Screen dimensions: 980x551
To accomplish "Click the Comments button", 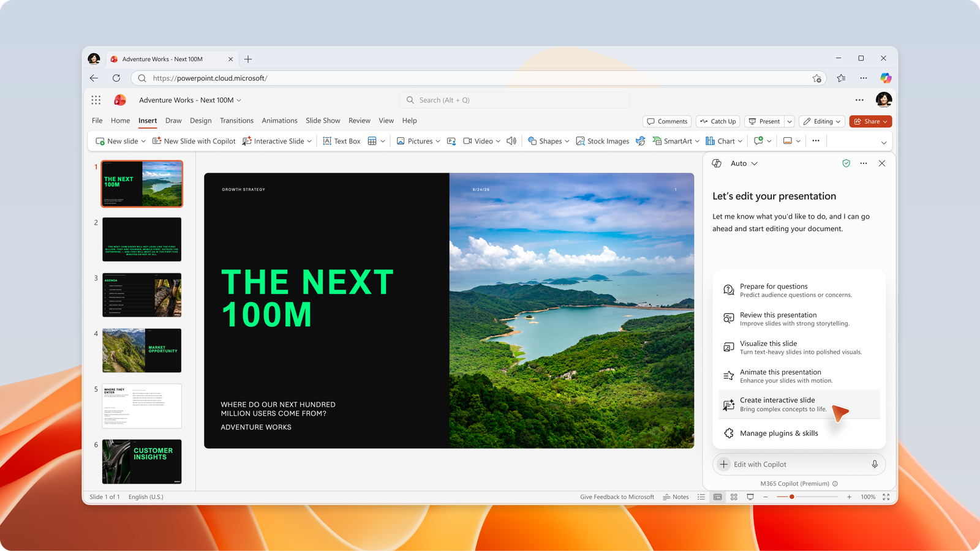I will coord(667,121).
